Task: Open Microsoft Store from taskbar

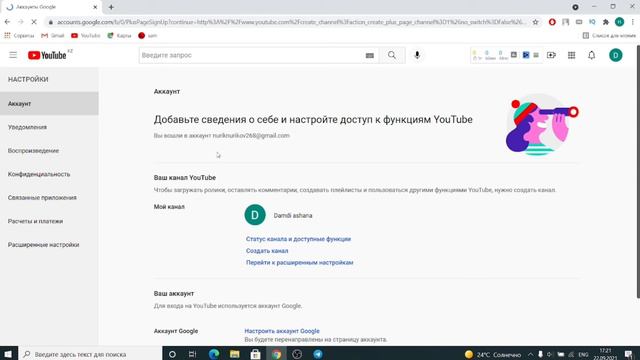Action: coord(256,354)
